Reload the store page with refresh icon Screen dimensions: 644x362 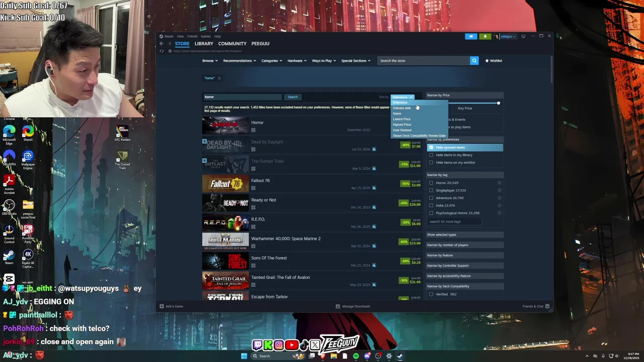[162, 51]
